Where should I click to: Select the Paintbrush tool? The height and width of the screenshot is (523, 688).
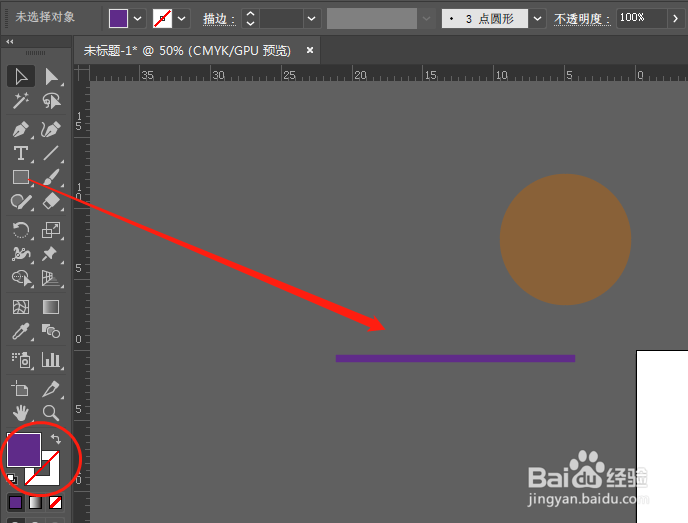click(51, 177)
